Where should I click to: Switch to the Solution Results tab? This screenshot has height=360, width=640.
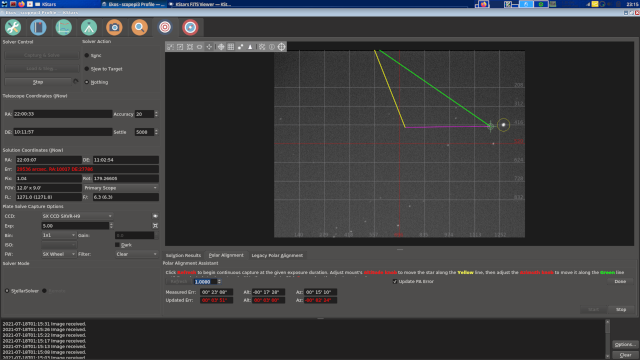pos(183,256)
